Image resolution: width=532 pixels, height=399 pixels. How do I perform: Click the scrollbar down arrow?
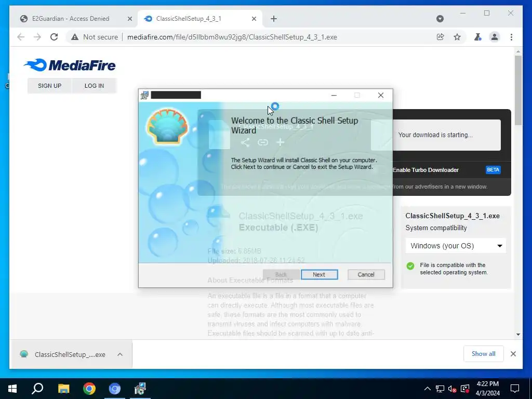click(x=518, y=335)
